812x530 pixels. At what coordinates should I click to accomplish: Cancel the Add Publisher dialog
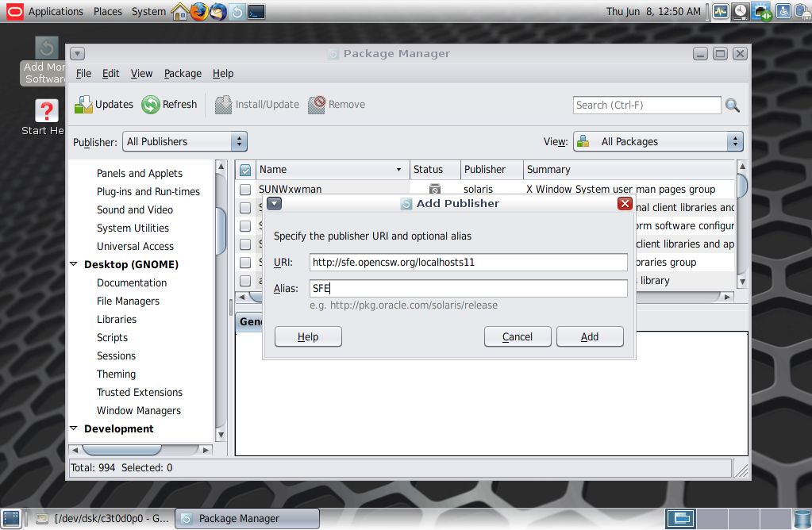[x=518, y=336]
